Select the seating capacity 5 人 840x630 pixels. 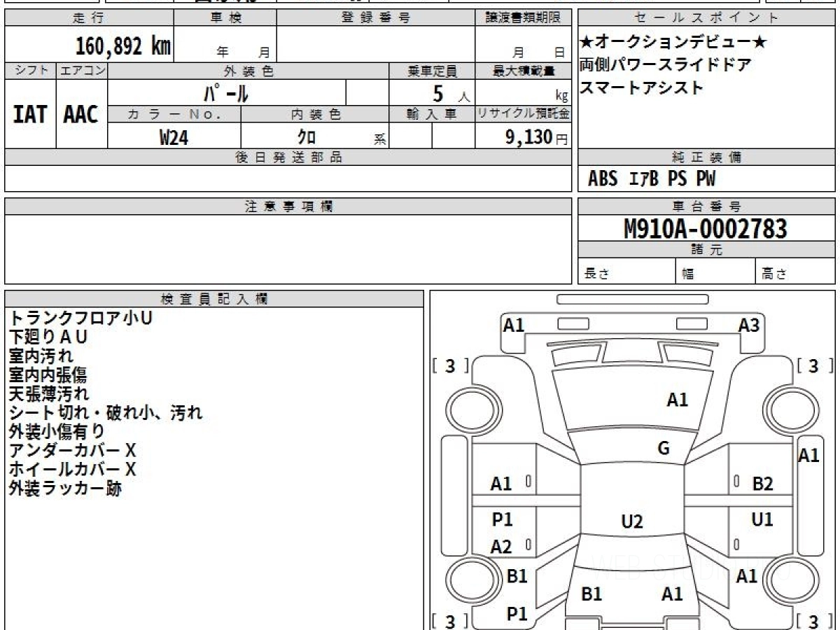point(451,93)
